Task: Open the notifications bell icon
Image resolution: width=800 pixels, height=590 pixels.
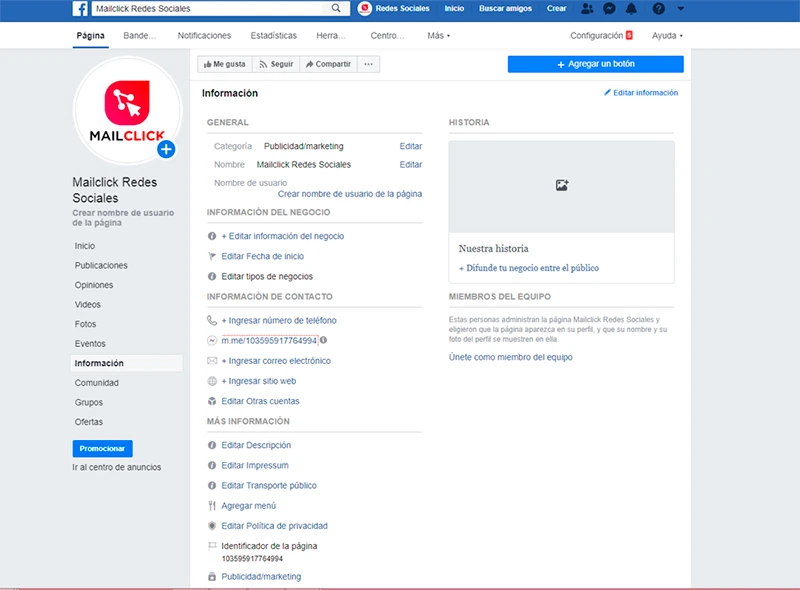Action: coord(631,9)
